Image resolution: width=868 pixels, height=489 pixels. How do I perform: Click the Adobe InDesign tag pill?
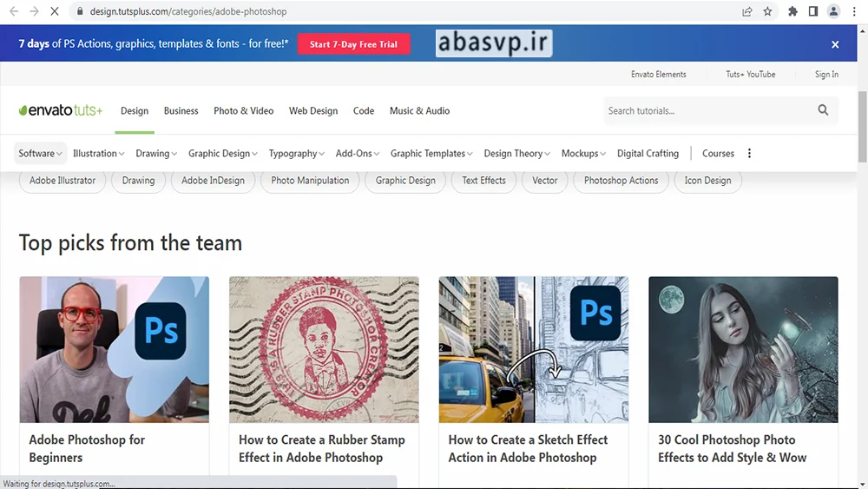[x=214, y=181]
